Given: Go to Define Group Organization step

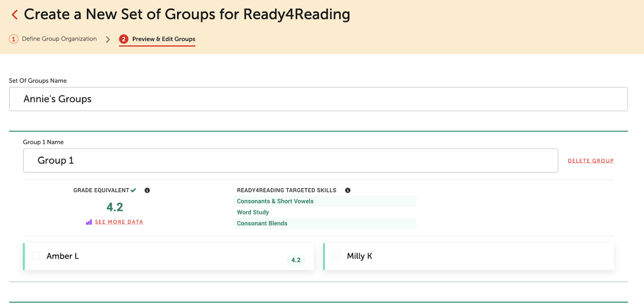Looking at the screenshot, I should click(x=59, y=39).
